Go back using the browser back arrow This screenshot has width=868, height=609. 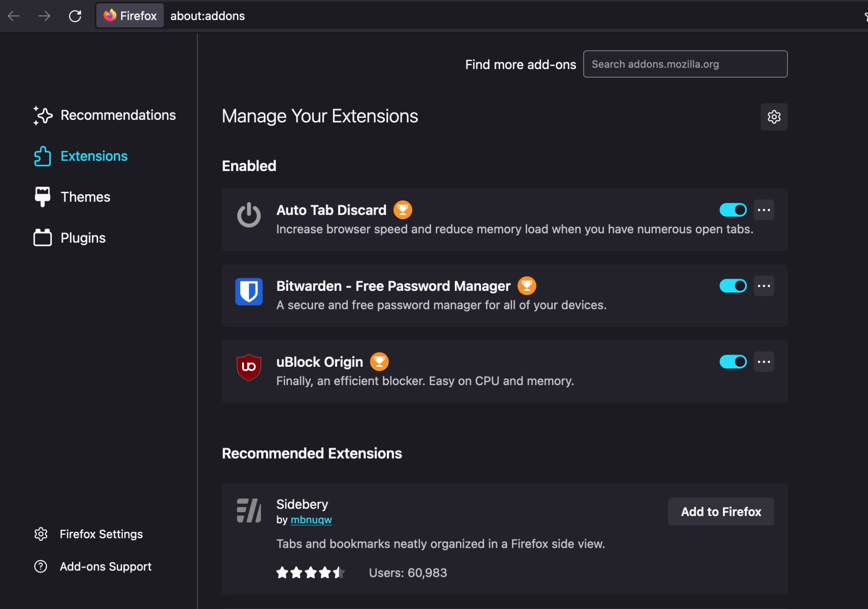point(14,16)
